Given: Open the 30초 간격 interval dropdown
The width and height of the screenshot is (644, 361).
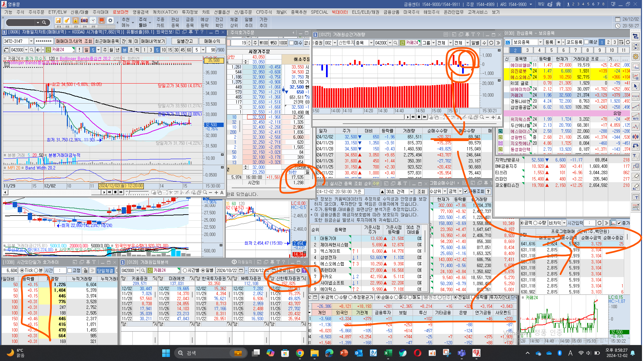Looking at the screenshot, I should click(411, 192).
